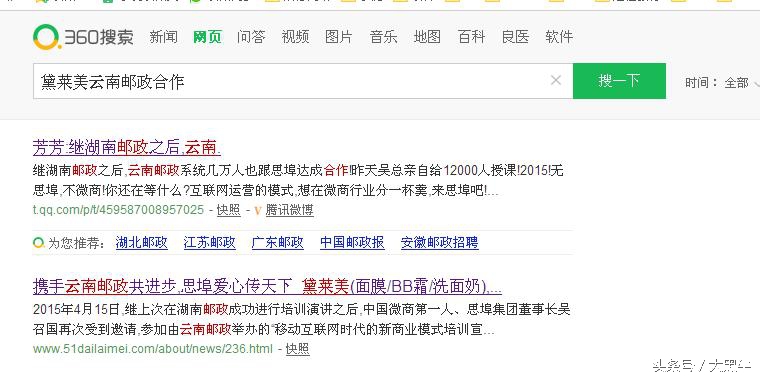The width and height of the screenshot is (760, 378).
Task: Click recommended search 中国邮政报
Action: tap(352, 243)
